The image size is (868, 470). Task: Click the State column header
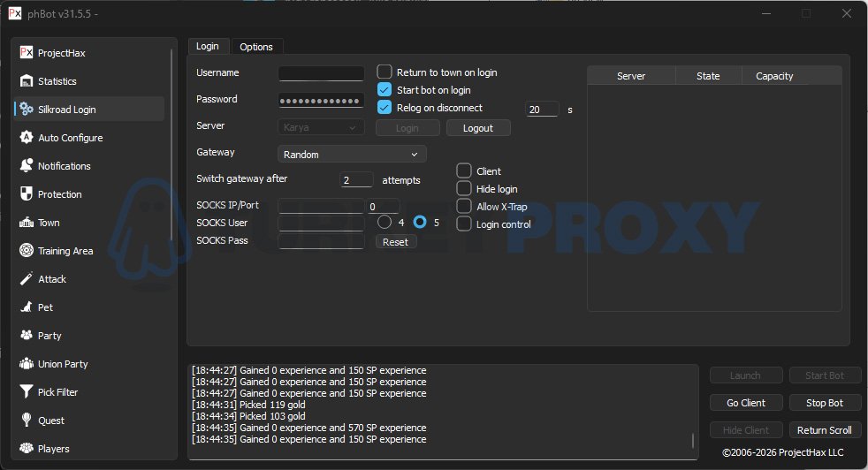(708, 76)
